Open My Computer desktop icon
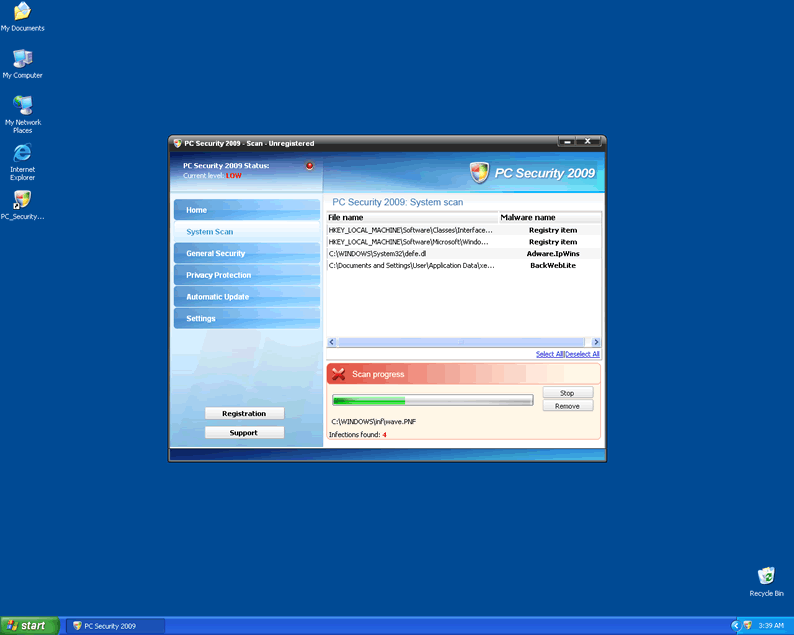 click(x=22, y=60)
